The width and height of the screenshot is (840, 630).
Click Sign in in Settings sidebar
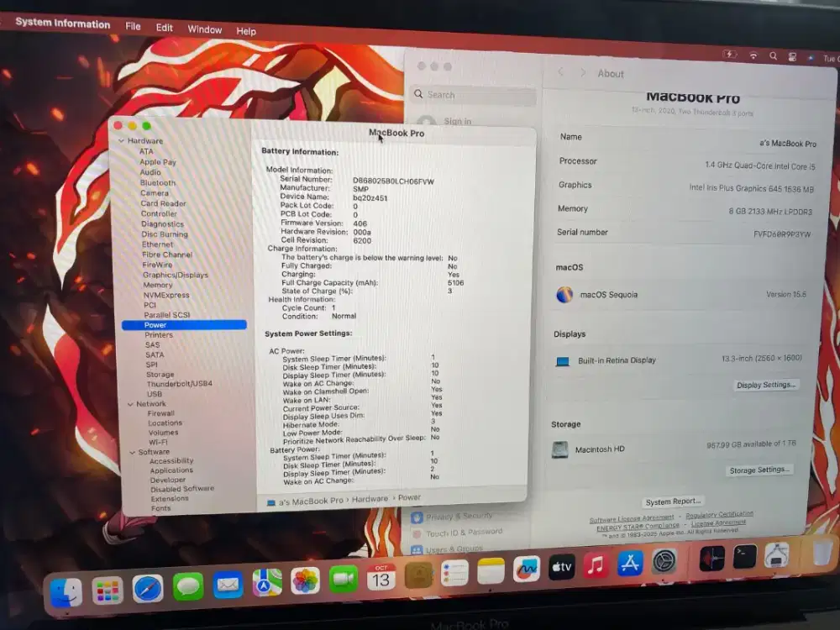458,121
